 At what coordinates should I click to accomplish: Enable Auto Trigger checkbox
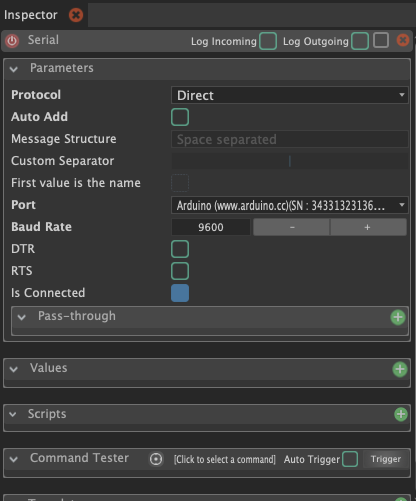pyautogui.click(x=350, y=459)
